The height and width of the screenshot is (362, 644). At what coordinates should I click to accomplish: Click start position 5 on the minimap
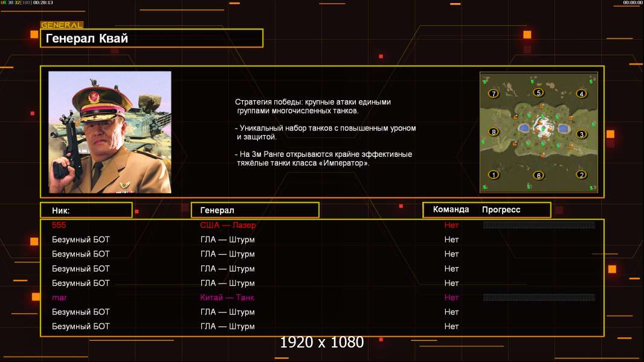(538, 93)
